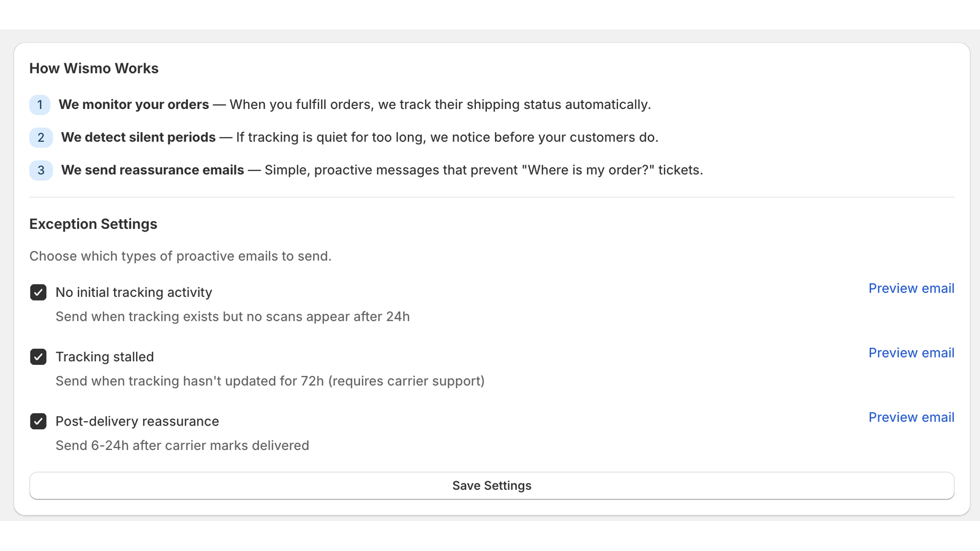980x551 pixels.
Task: Click the Send 6-24h after delivered description
Action: coord(182,445)
